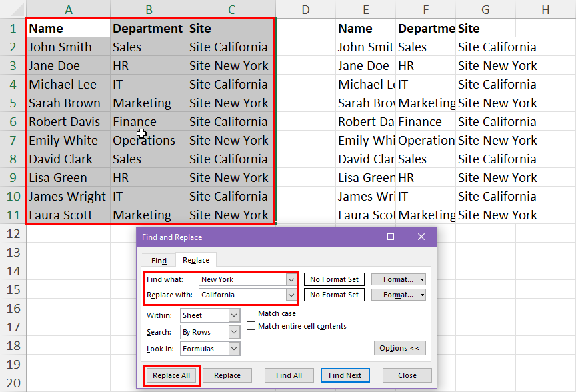Click cell C1 containing Site
The image size is (576, 392).
[231, 28]
